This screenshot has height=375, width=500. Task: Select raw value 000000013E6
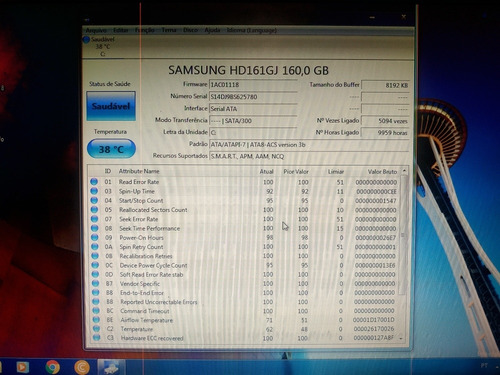[x=375, y=265]
